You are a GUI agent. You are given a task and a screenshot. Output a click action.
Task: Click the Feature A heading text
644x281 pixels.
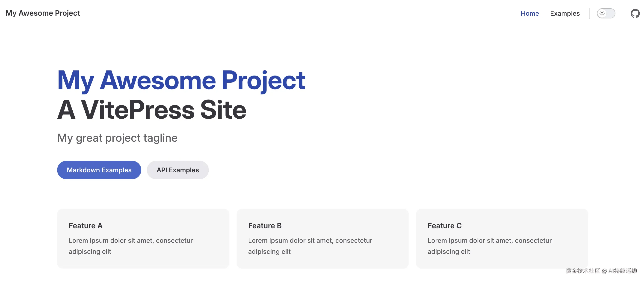tap(86, 225)
